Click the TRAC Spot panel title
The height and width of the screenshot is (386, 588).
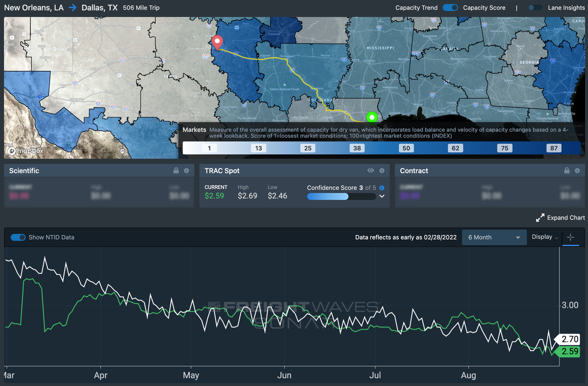click(x=222, y=171)
